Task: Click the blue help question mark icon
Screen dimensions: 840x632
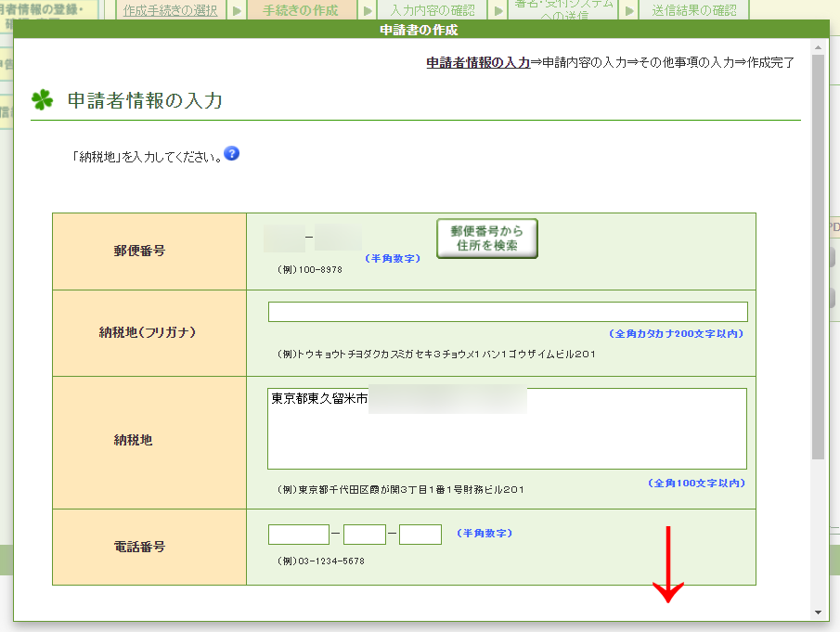Action: pos(232,153)
